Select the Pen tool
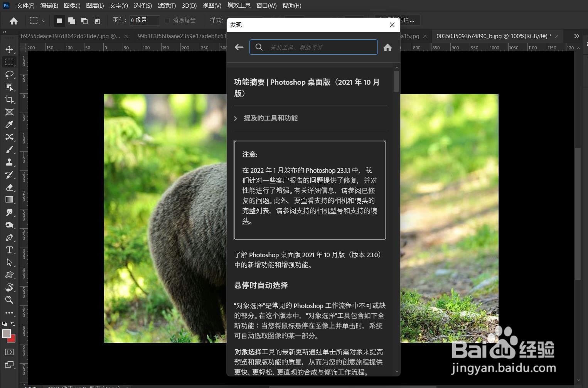 [9, 237]
